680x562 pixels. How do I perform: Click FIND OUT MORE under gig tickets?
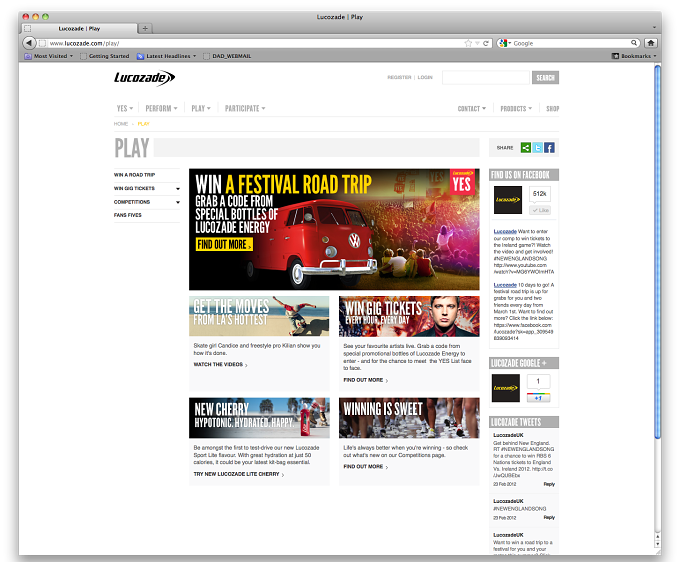366,380
